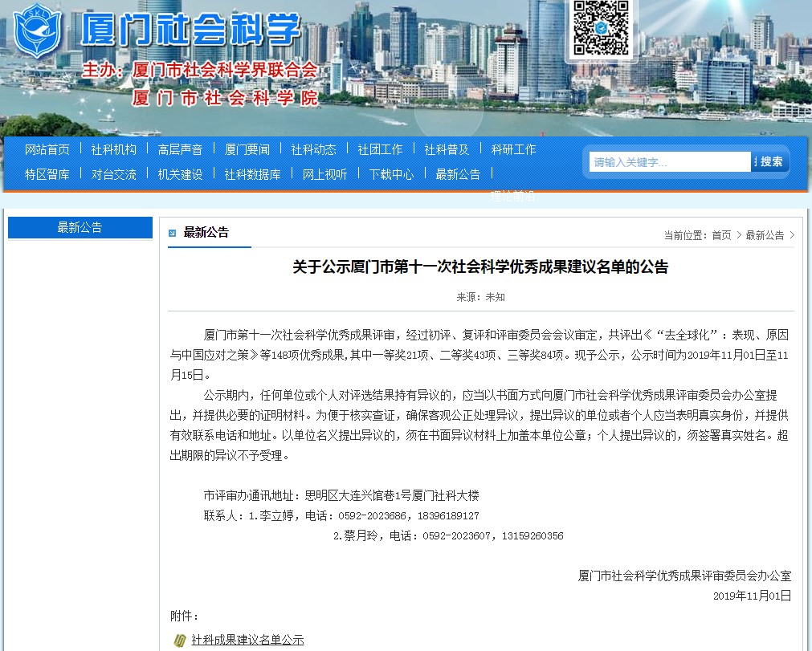Select 厦门要闻 menu entry
Screen dimensions: 812x651
click(247, 149)
